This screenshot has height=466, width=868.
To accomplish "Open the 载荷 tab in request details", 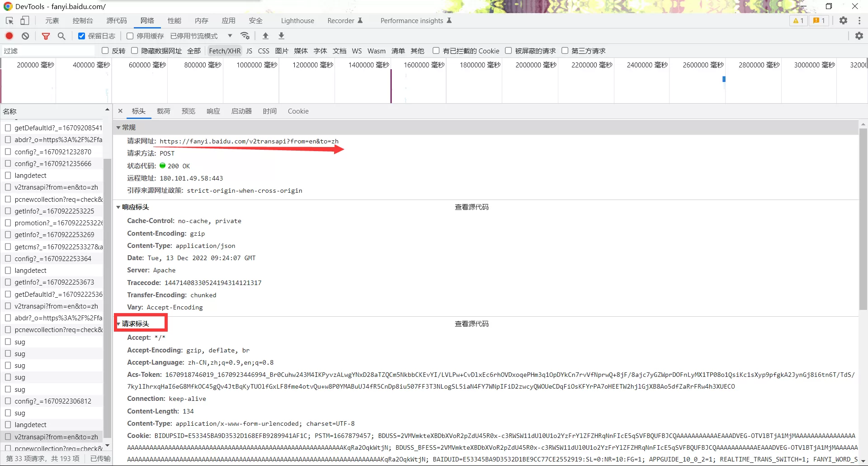I will pyautogui.click(x=163, y=111).
